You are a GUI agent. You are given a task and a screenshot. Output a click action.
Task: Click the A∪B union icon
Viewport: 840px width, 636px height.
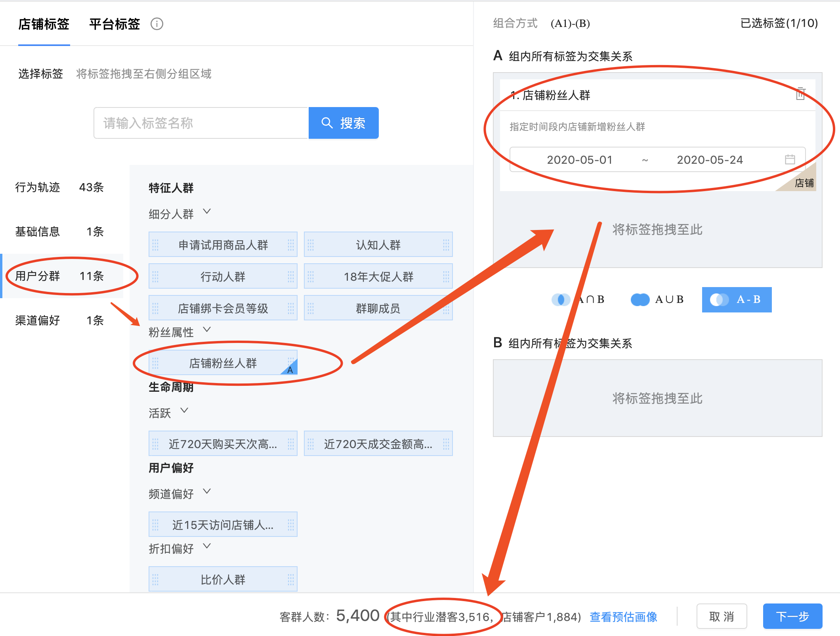640,299
